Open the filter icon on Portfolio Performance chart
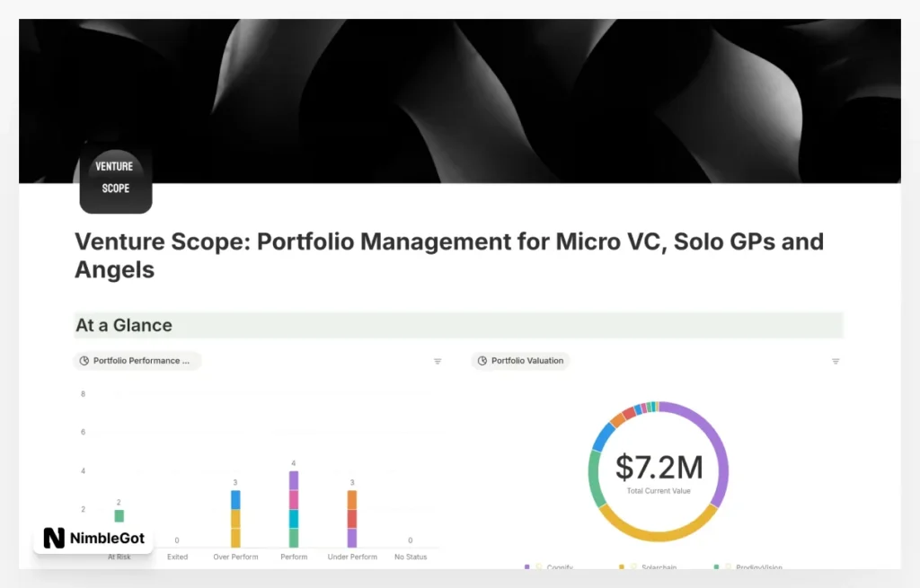This screenshot has width=920, height=588. pyautogui.click(x=438, y=361)
